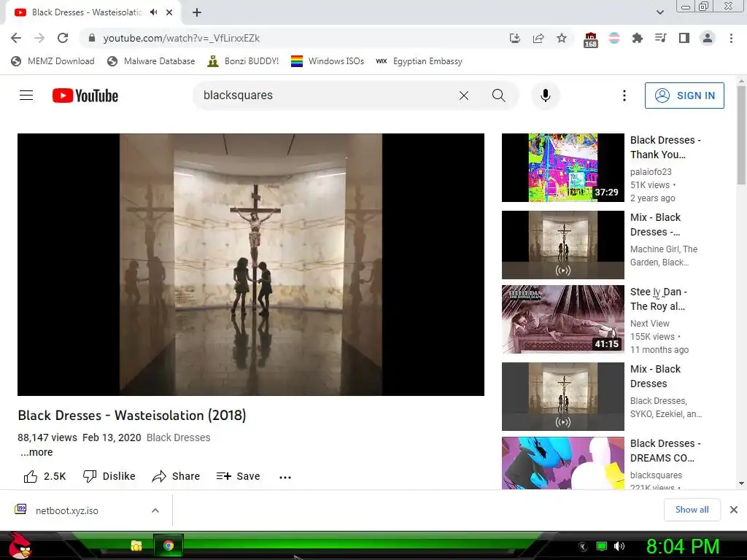Image resolution: width=747 pixels, height=560 pixels.
Task: Open file manager in taskbar
Action: (136, 545)
